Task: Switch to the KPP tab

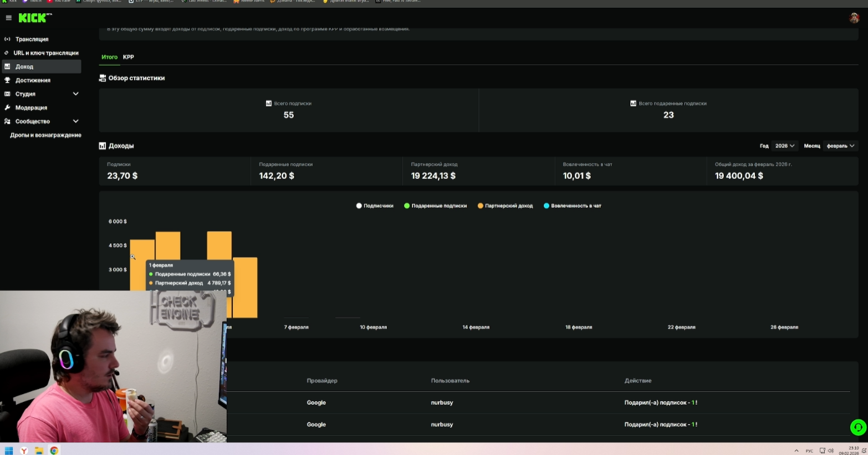Action: [x=129, y=57]
